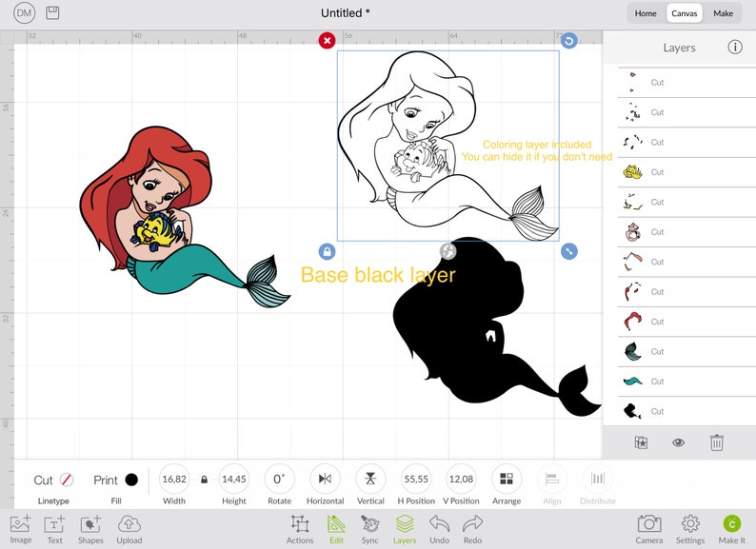Image resolution: width=756 pixels, height=549 pixels.
Task: Open the Cut linetype selector
Action: pos(53,480)
